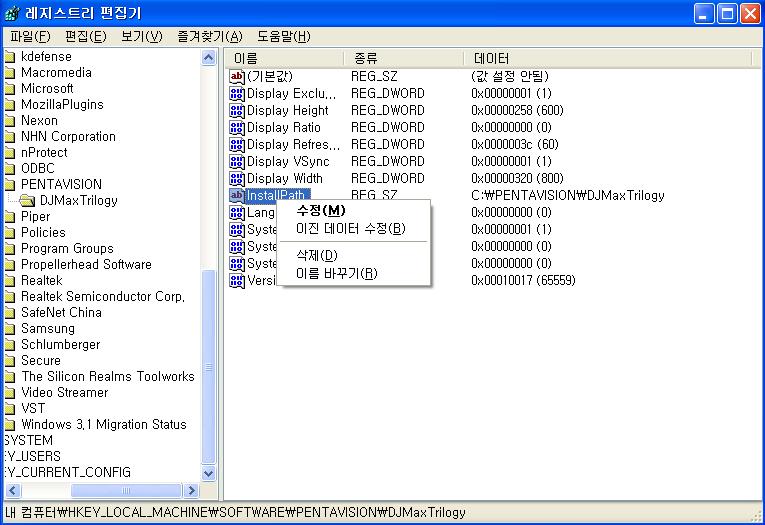
Task: Click the Nexon folder icon
Action: coord(10,121)
